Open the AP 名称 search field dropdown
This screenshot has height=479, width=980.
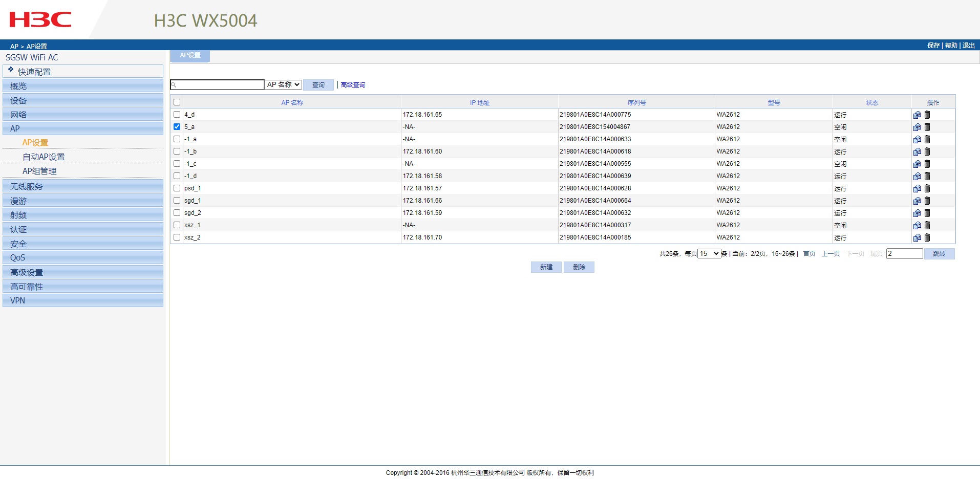coord(284,85)
